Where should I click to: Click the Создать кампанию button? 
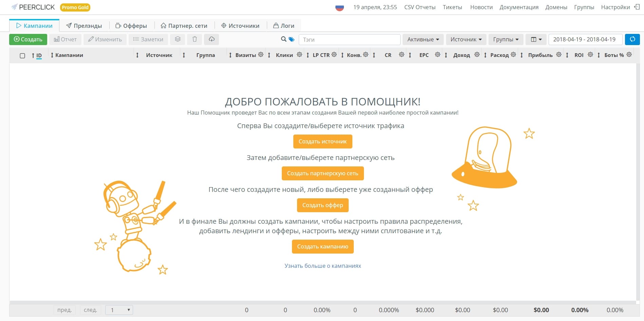323,246
